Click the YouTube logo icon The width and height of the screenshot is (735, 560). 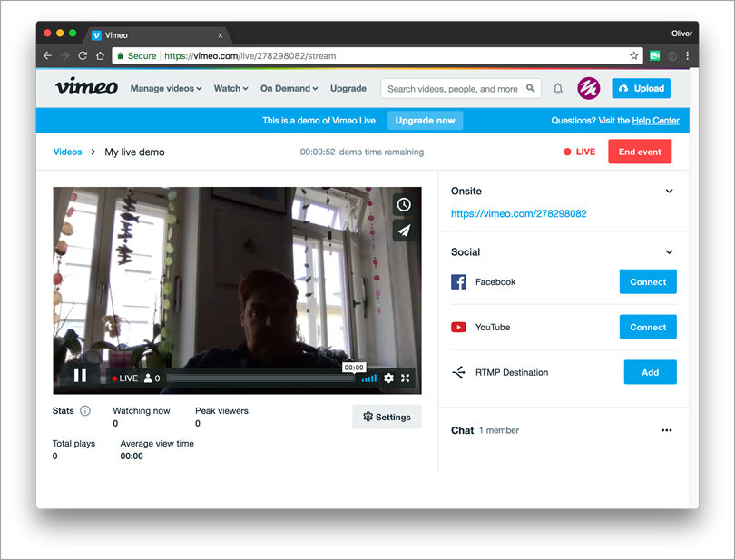(458, 327)
